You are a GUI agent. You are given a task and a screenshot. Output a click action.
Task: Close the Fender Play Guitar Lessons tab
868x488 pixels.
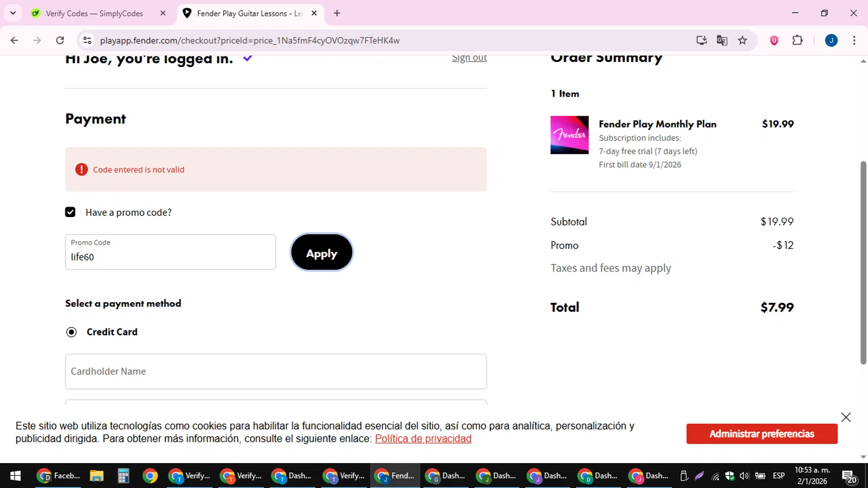click(x=314, y=13)
